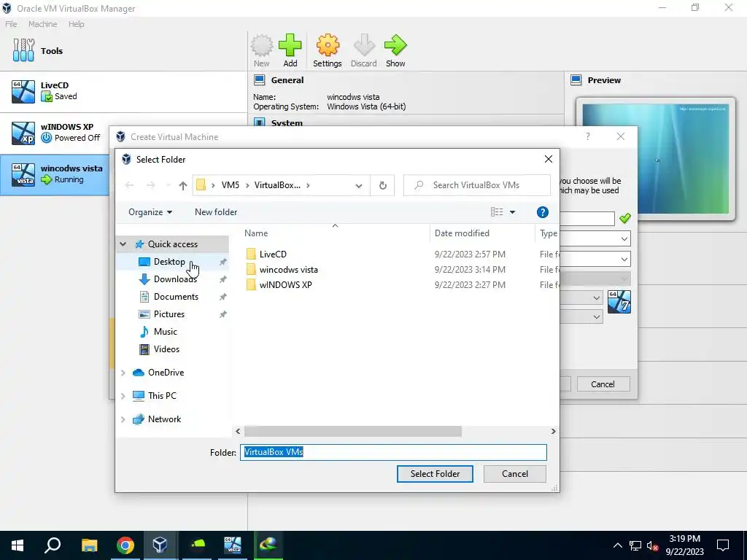This screenshot has height=560, width=747.
Task: Click the Vista VM taskbar icon
Action: [x=233, y=545]
